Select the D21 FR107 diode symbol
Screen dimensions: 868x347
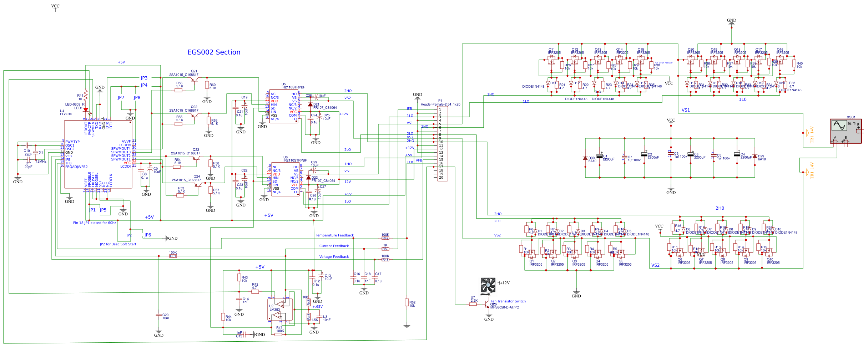click(x=310, y=104)
